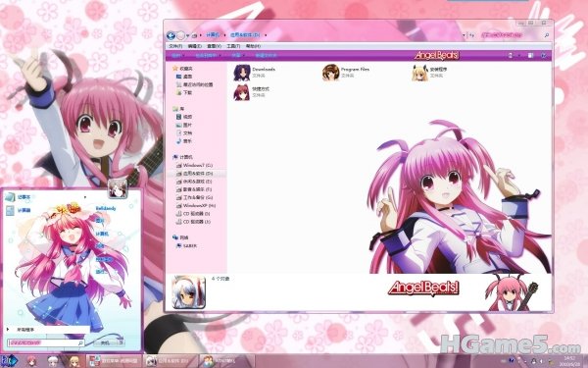Open the 工具(T) menu
588x368 pixels.
(233, 46)
